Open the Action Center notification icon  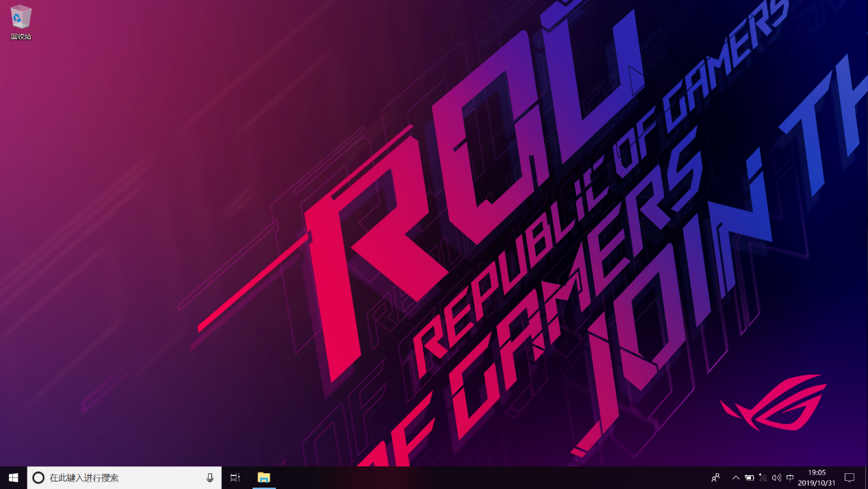[850, 477]
